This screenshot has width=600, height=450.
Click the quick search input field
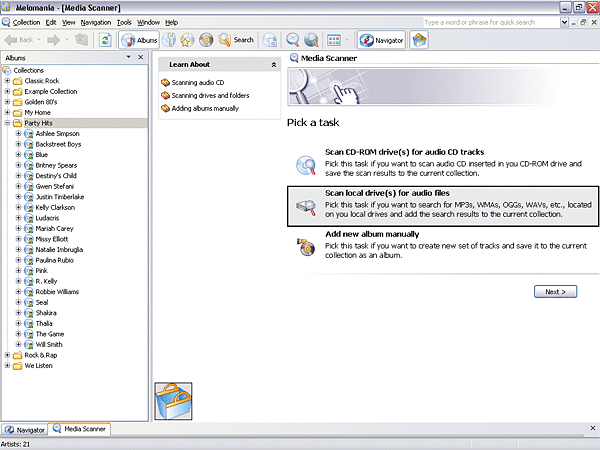click(491, 22)
